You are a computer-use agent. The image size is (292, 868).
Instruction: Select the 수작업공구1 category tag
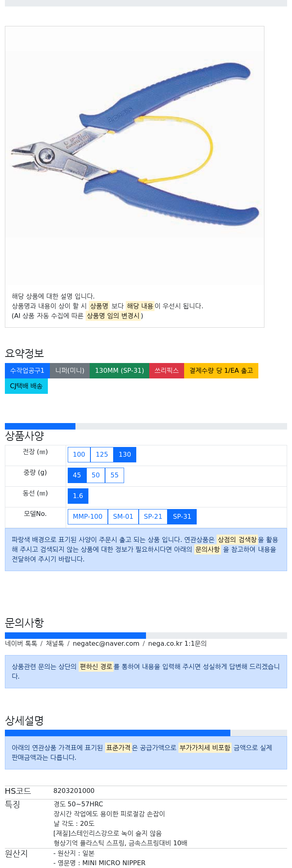[27, 370]
